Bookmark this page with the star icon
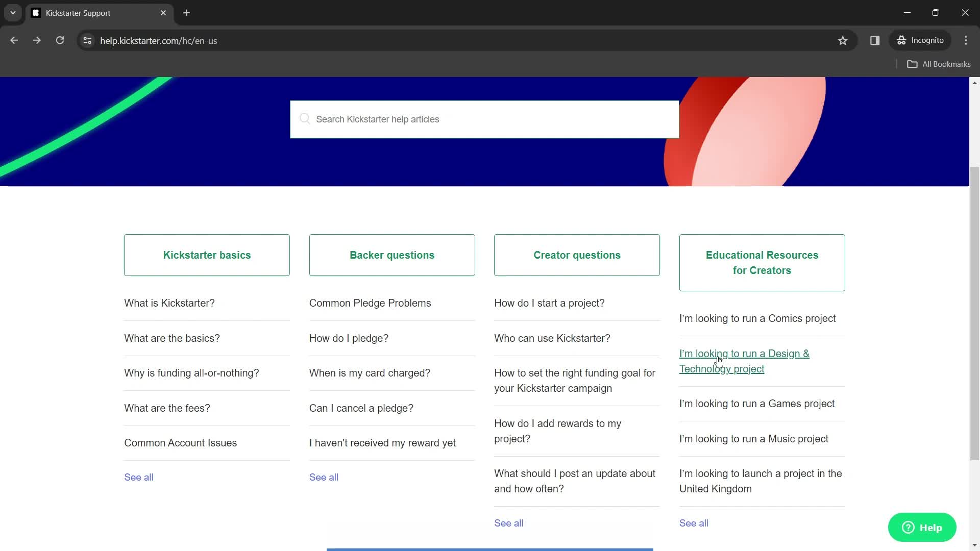The height and width of the screenshot is (551, 980). point(843,40)
